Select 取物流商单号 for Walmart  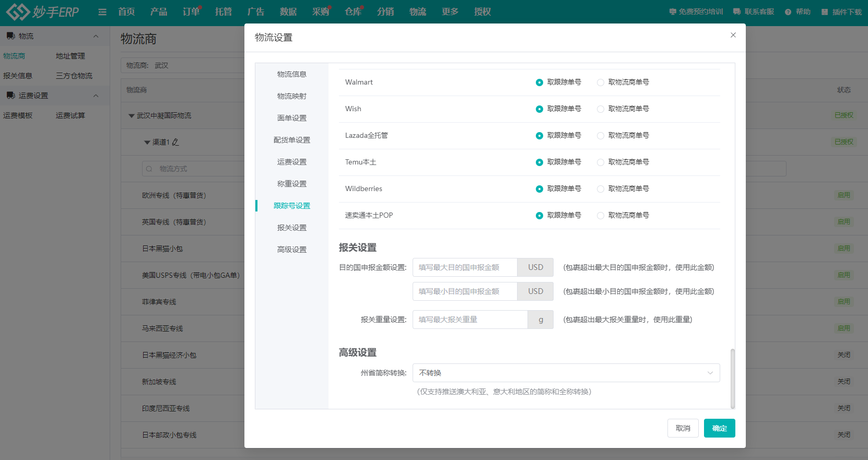tap(623, 82)
